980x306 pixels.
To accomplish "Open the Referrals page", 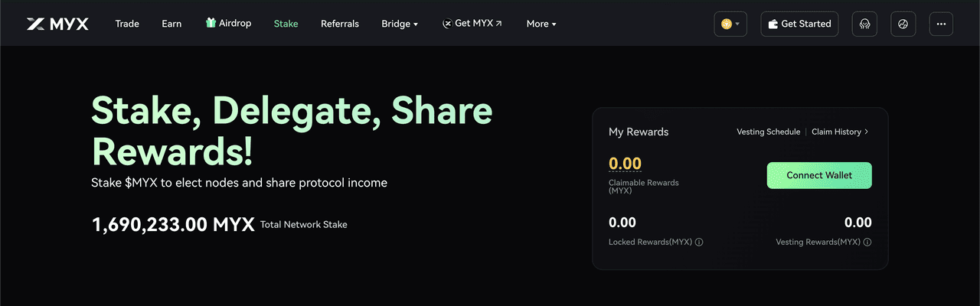I will coord(340,24).
